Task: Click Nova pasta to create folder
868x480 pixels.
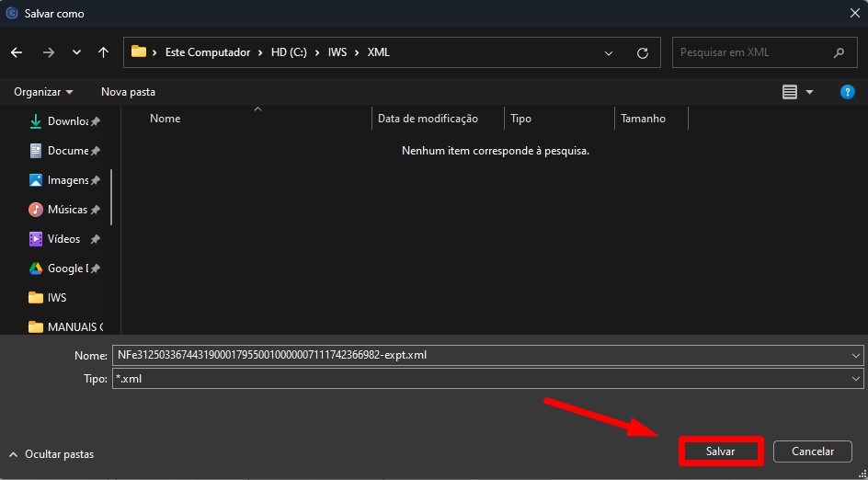Action: click(x=128, y=92)
